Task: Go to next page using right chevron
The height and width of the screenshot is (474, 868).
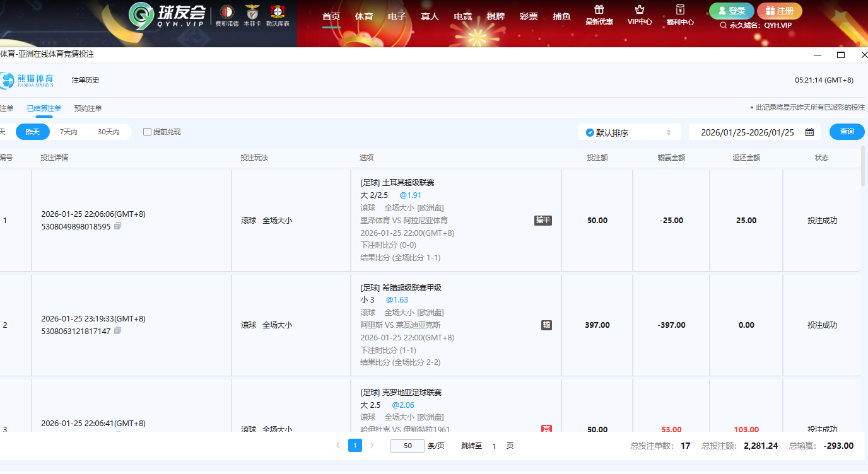Action: 372,446
